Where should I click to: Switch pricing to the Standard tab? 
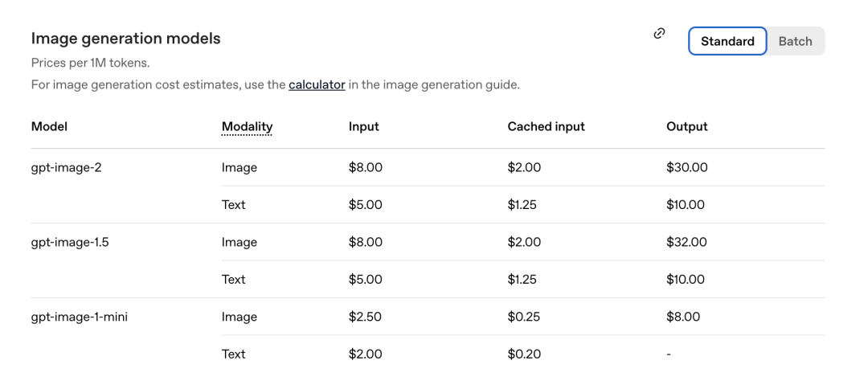[727, 42]
